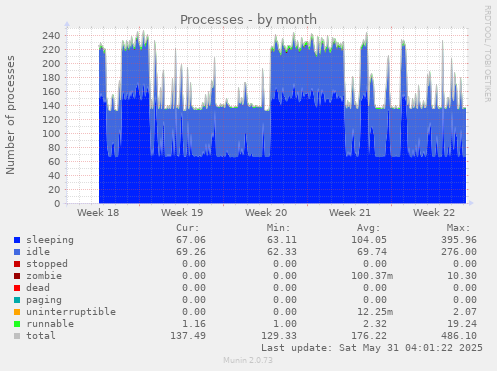Click the 'Week 21' axis label
The width and height of the screenshot is (497, 371).
click(x=350, y=213)
